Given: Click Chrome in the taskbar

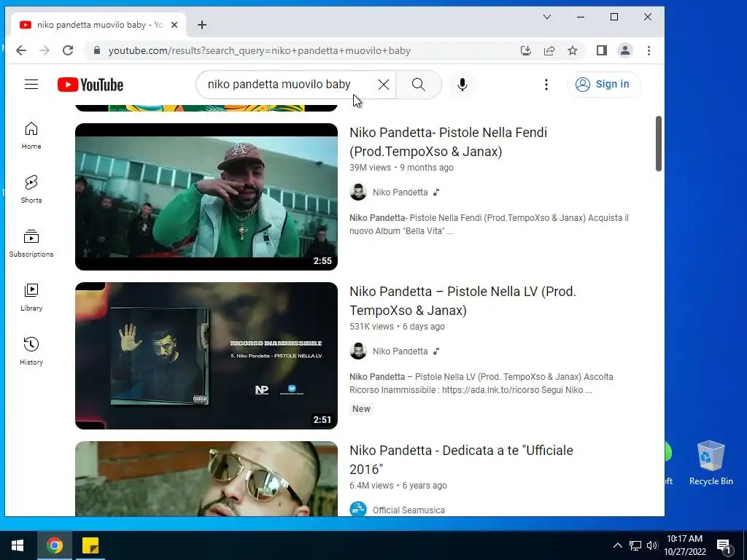Looking at the screenshot, I should (55, 545).
